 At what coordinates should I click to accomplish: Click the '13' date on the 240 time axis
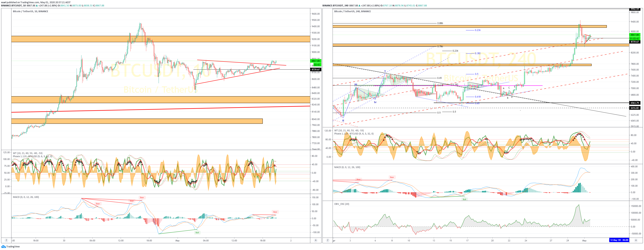(434, 240)
